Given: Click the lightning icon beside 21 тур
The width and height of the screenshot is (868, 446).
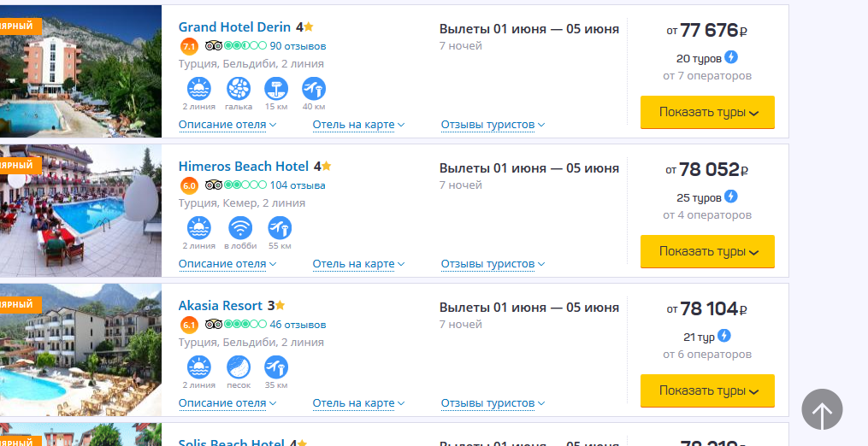Looking at the screenshot, I should click(x=724, y=335).
